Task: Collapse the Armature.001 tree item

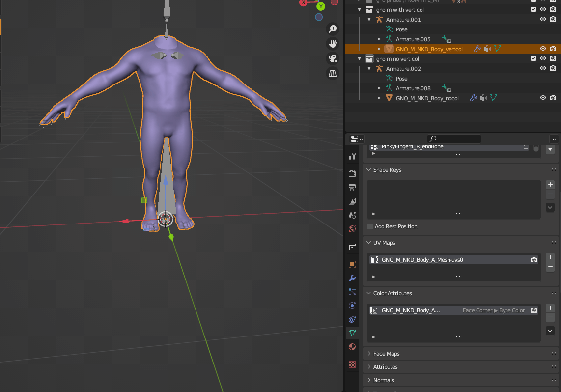Action: (x=369, y=19)
